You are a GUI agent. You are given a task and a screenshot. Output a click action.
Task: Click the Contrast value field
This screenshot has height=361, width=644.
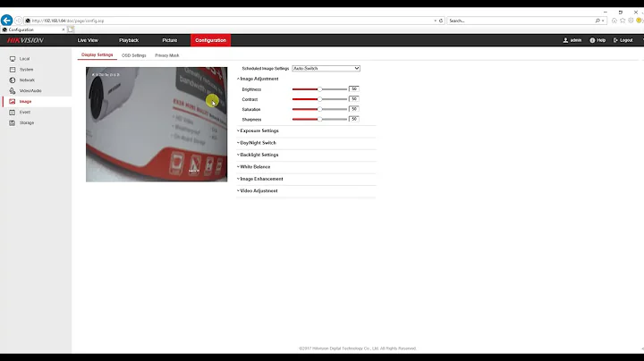pos(353,99)
